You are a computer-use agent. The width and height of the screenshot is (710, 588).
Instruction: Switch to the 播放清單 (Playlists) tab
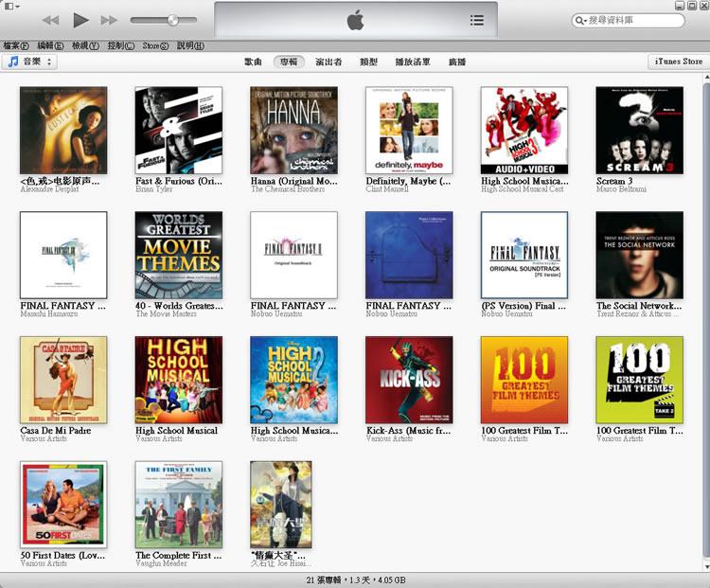(413, 62)
